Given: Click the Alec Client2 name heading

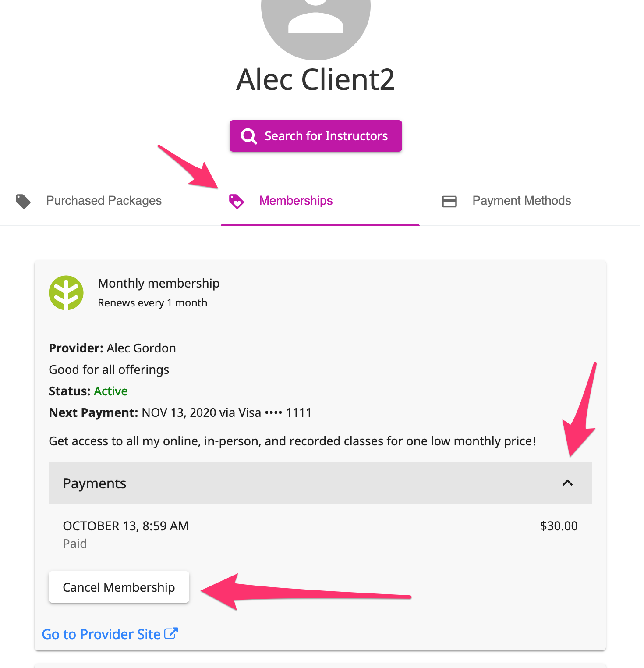Looking at the screenshot, I should pyautogui.click(x=315, y=80).
